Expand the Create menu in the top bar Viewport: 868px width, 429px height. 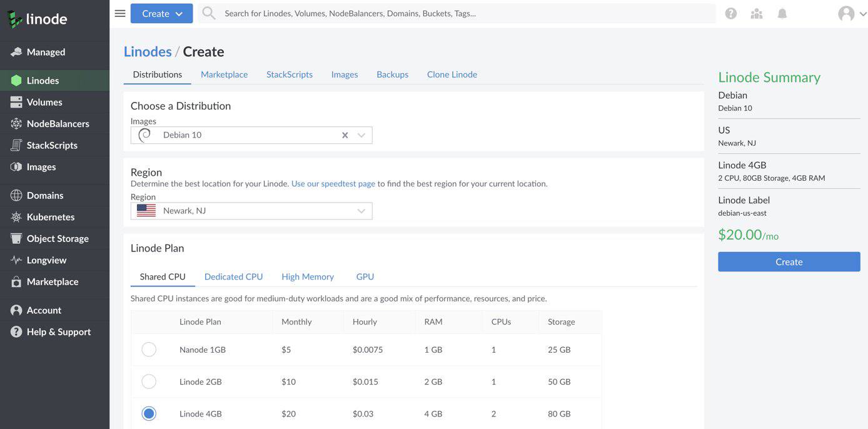tap(161, 13)
